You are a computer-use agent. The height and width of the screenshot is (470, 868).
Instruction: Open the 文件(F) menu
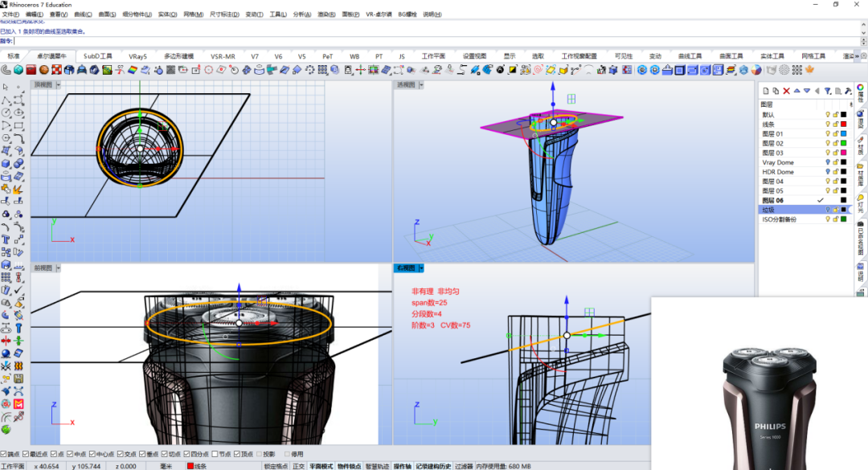10,14
